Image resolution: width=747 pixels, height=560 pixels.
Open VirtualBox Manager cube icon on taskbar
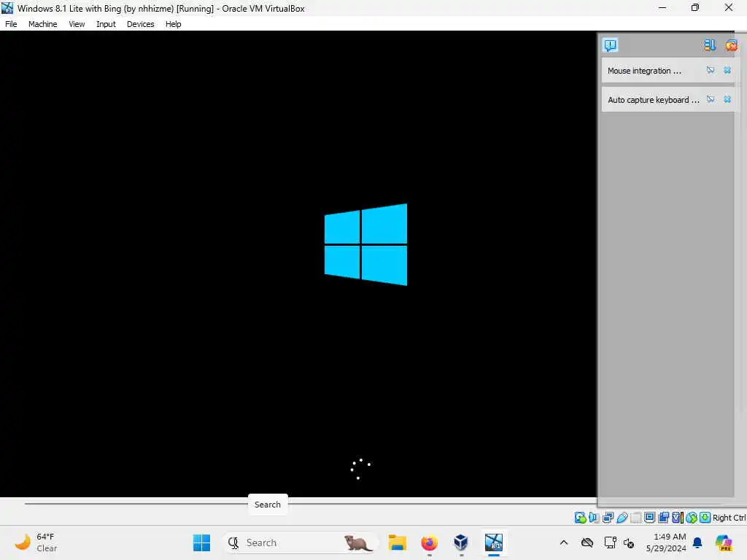[x=461, y=542]
